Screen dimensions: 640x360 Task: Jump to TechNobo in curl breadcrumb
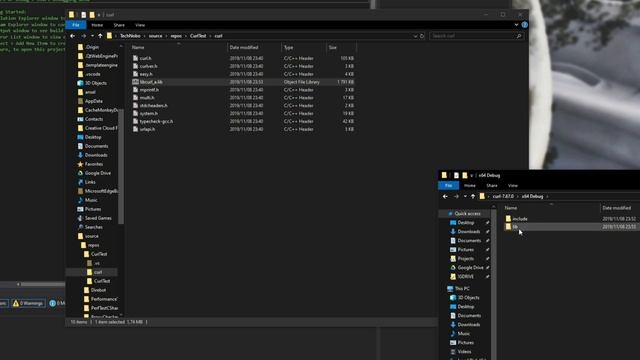(130, 36)
